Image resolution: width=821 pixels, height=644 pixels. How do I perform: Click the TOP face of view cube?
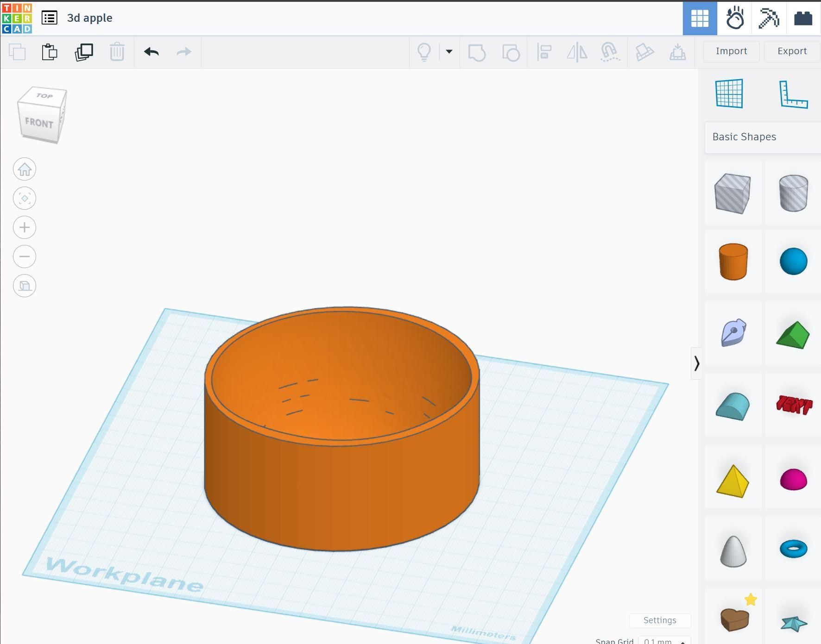(44, 96)
